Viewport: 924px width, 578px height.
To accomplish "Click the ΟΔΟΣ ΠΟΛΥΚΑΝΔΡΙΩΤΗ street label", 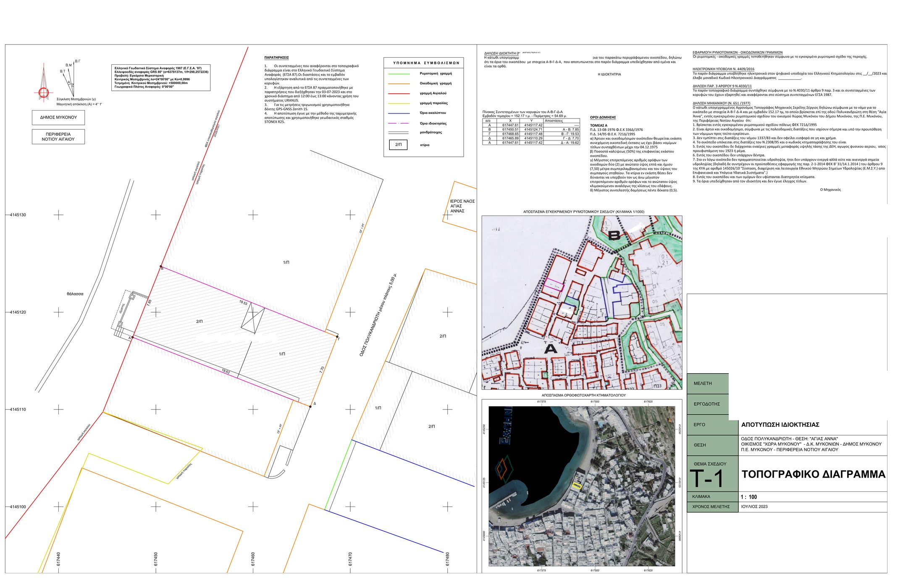I will (x=378, y=315).
